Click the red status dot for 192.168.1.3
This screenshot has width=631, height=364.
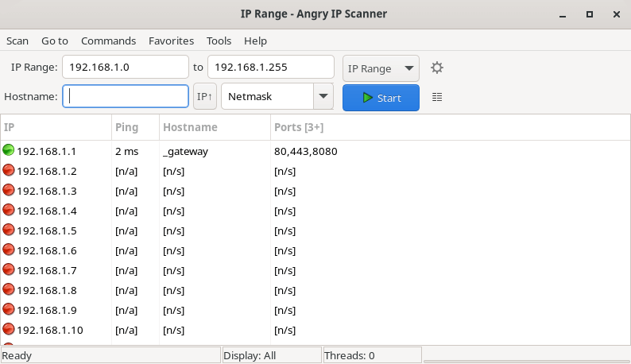coord(8,190)
